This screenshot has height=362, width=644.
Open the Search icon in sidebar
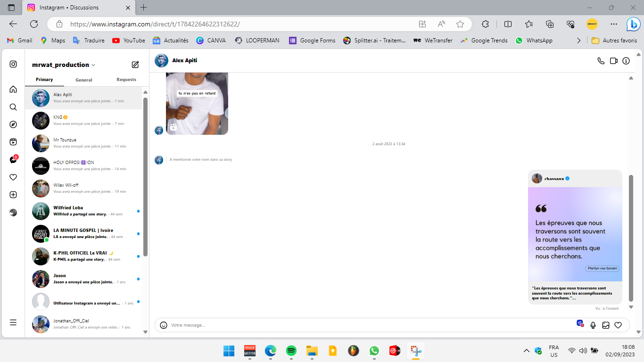pyautogui.click(x=13, y=107)
